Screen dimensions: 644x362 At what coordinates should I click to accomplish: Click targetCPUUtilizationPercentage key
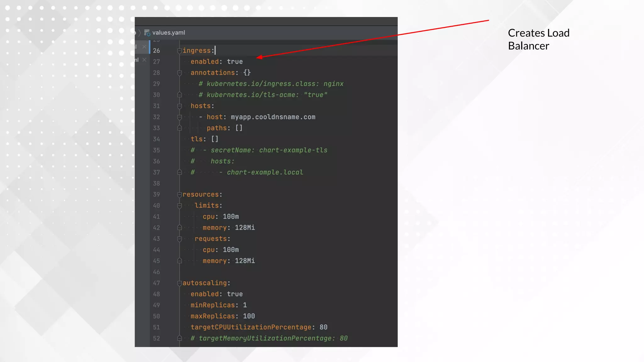coord(251,327)
